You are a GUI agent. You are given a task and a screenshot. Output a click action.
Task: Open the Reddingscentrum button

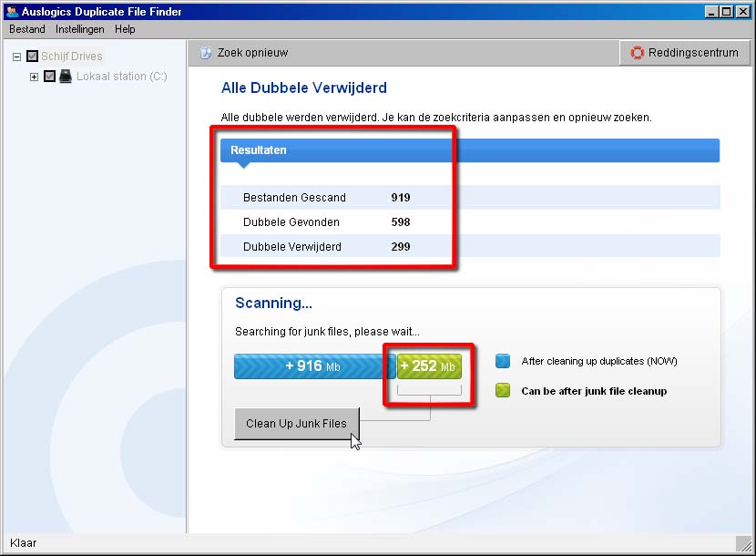(685, 53)
